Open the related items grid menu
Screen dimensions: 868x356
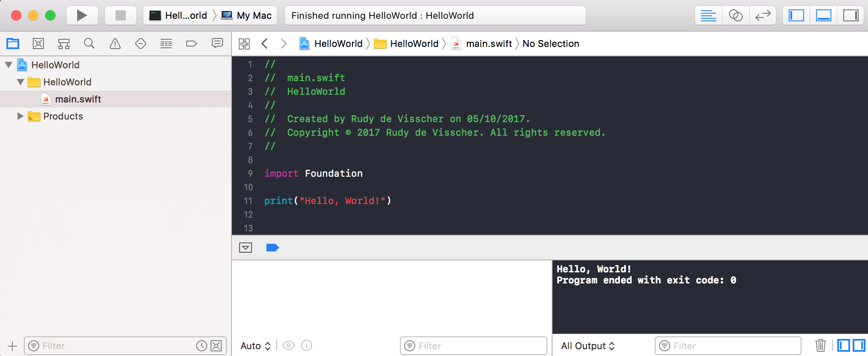coord(244,44)
